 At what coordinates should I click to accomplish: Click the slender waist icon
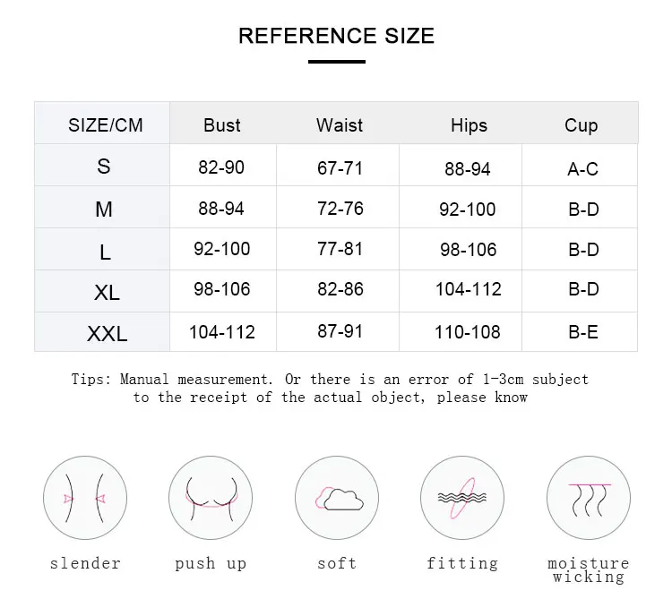click(x=85, y=497)
